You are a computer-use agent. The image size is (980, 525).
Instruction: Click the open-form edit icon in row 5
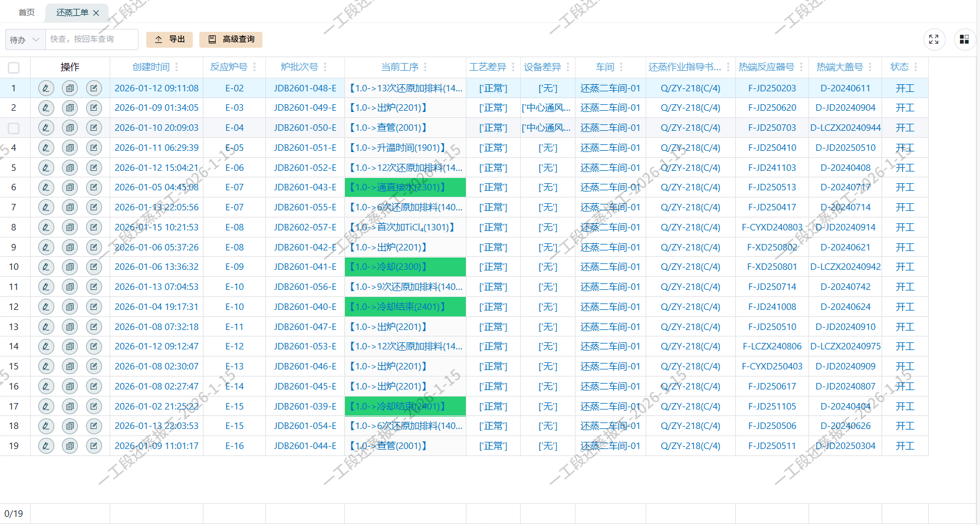pyautogui.click(x=94, y=168)
